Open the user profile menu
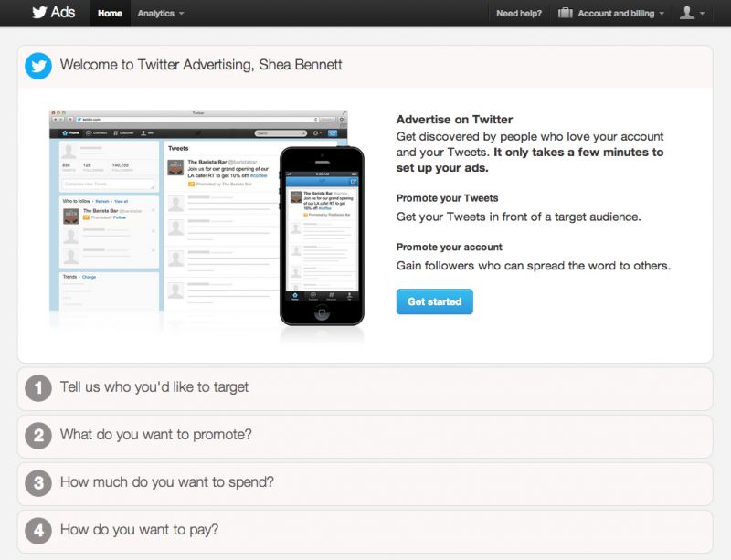Viewport: 731px width, 560px height. pyautogui.click(x=692, y=13)
